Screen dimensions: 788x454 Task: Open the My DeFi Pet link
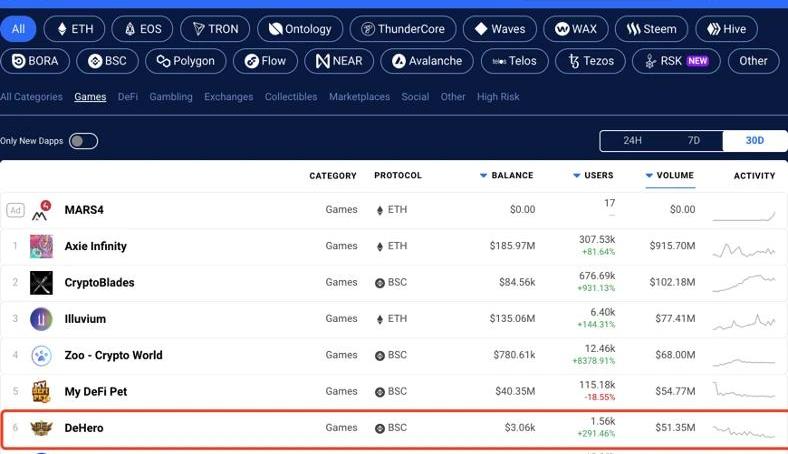tap(95, 392)
